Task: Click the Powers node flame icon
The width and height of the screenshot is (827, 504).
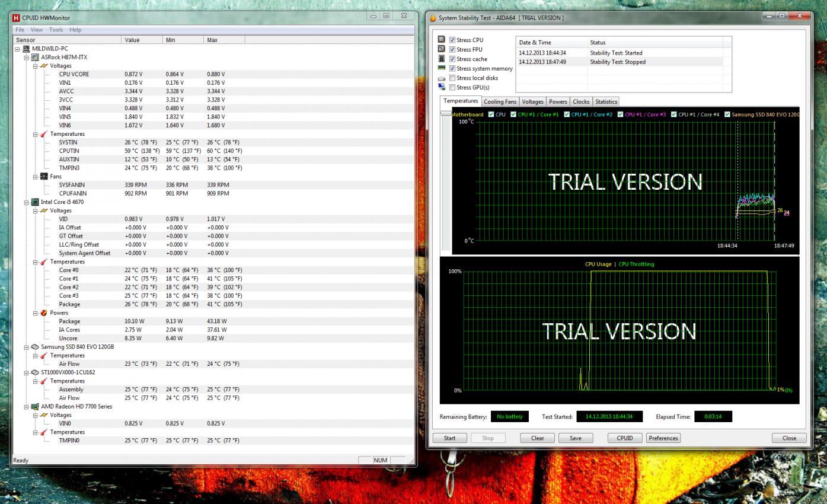Action: [x=43, y=312]
